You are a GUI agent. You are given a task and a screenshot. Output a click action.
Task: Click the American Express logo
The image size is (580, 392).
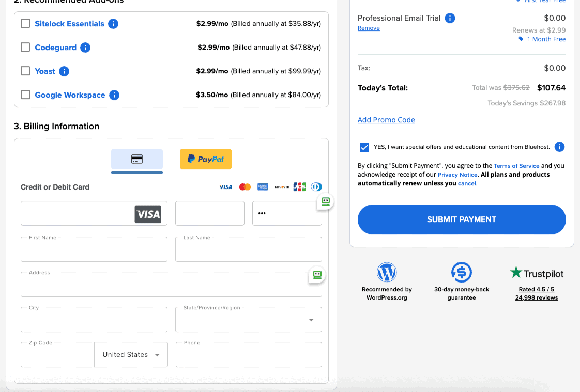coord(263,187)
